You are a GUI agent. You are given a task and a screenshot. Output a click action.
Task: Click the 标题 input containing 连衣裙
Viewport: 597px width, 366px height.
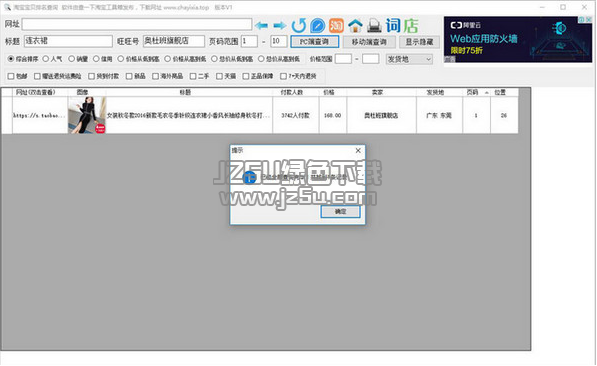pos(68,41)
